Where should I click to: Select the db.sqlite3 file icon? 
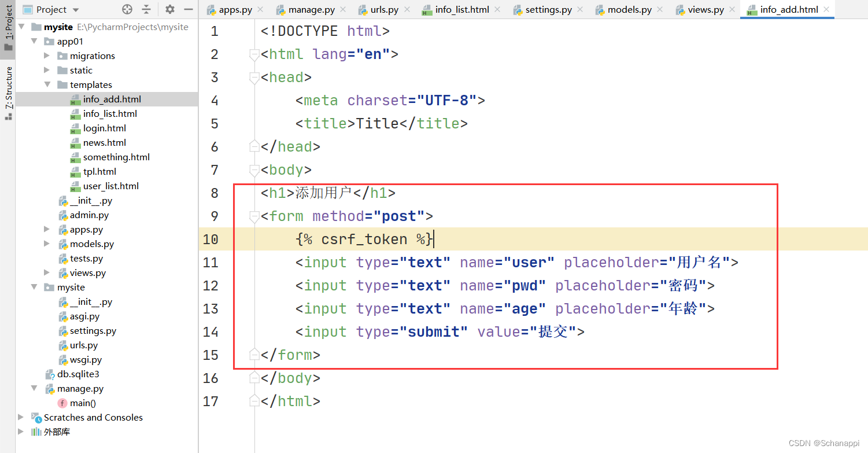50,374
